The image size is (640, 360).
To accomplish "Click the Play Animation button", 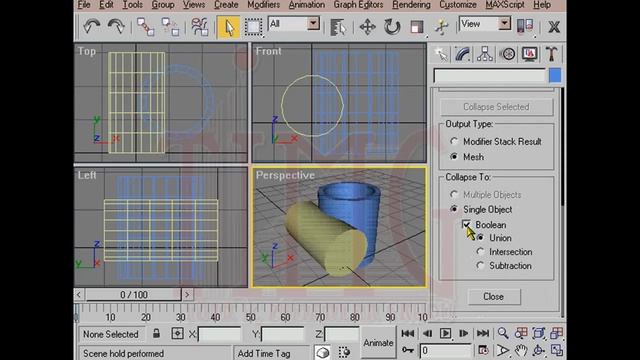I will pos(445,333).
